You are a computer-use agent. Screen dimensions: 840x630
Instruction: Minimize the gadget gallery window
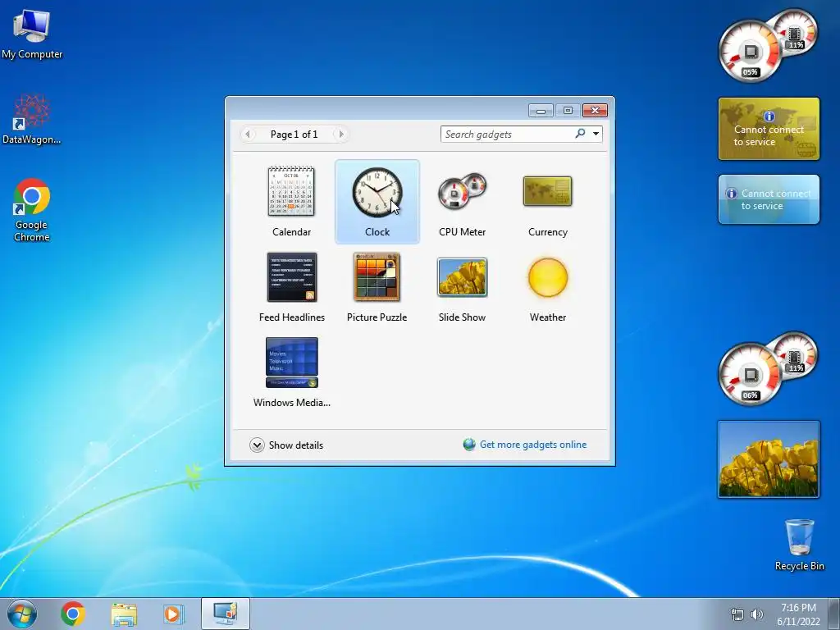[x=541, y=111]
